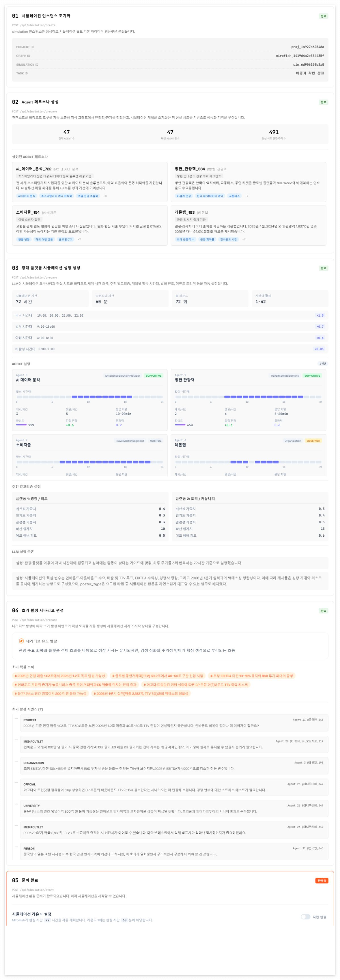Open the STUDENT initial activation post
The height and width of the screenshot is (980, 340).
tap(174, 723)
